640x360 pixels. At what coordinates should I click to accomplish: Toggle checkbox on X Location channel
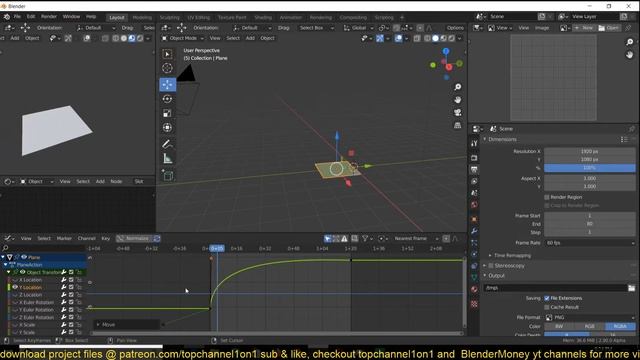coord(71,280)
